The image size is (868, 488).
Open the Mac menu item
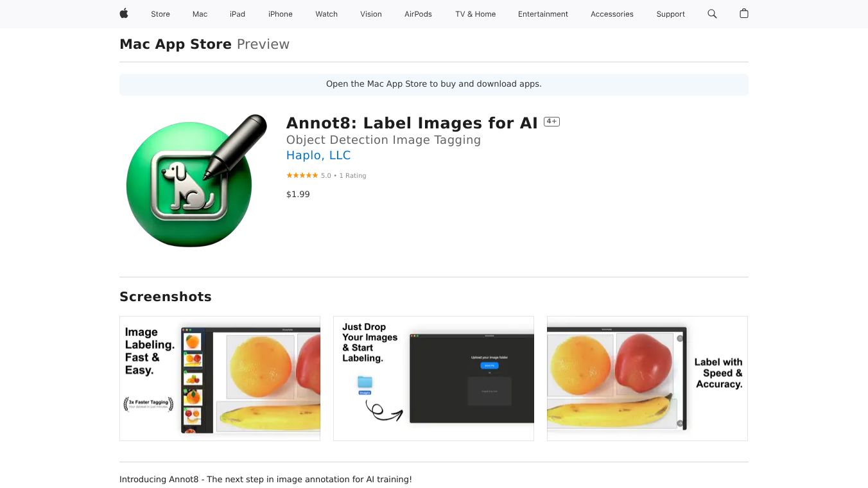(200, 14)
